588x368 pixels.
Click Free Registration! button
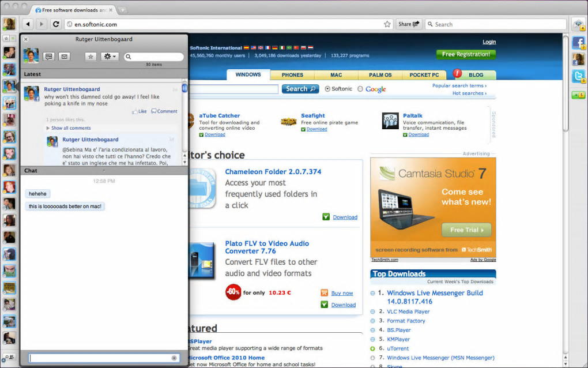pos(466,54)
